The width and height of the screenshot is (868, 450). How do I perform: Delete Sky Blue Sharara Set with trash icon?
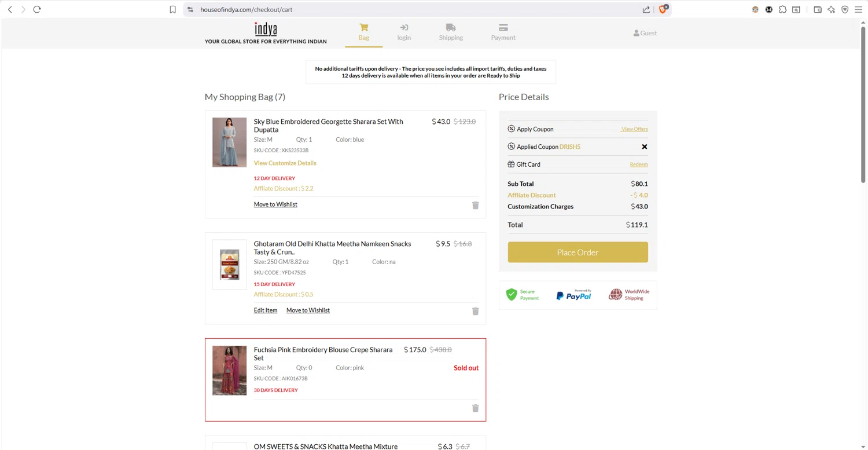[475, 205]
